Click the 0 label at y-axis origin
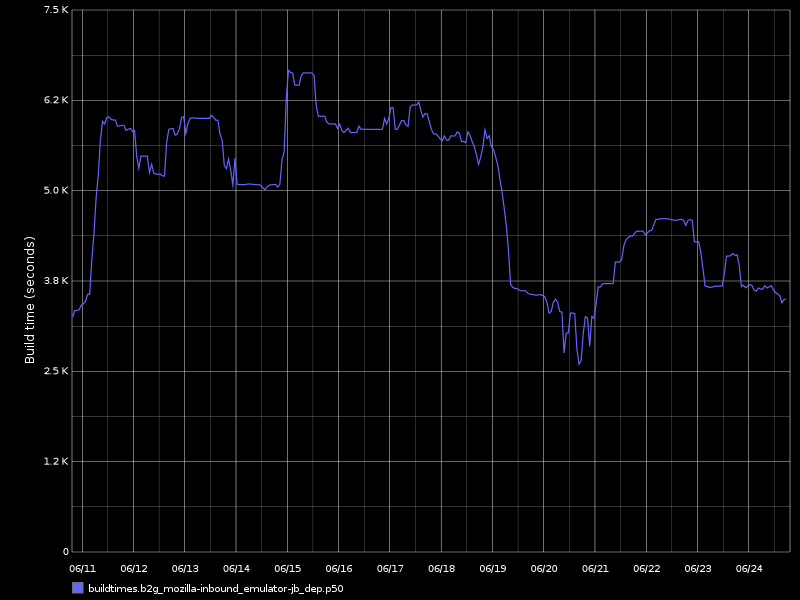The height and width of the screenshot is (600, 800). pyautogui.click(x=66, y=551)
